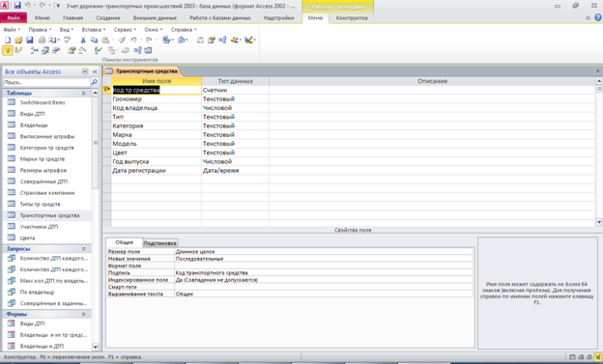
Task: Switch to the Создание ribbon tab
Action: [x=108, y=17]
